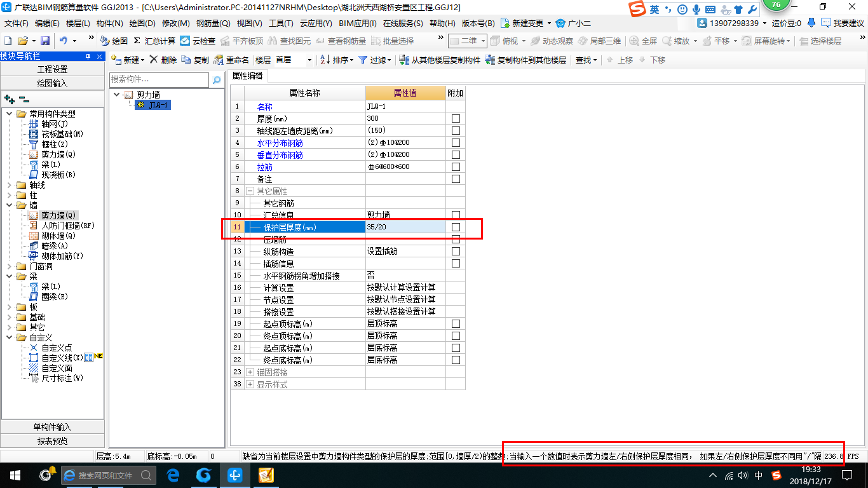
Task: Start 云检查 cloud check
Action: click(x=198, y=41)
